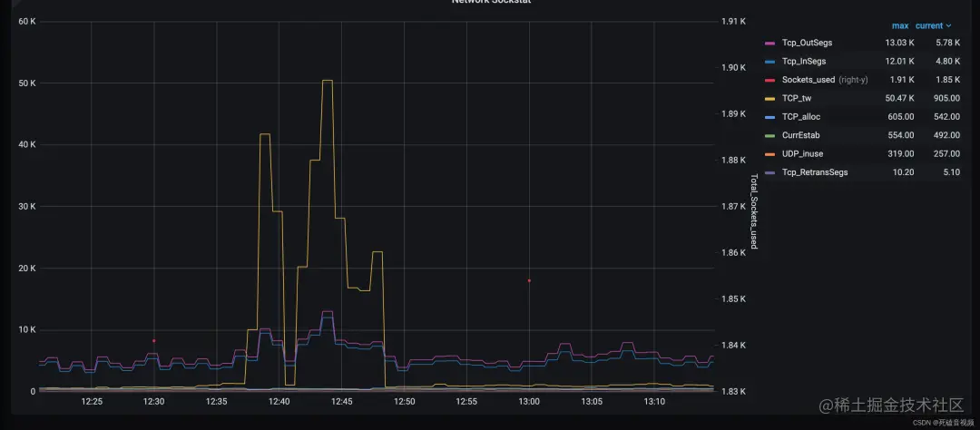This screenshot has width=980, height=430.
Task: Toggle the Tcp_InSegs series in legend
Action: click(x=804, y=62)
